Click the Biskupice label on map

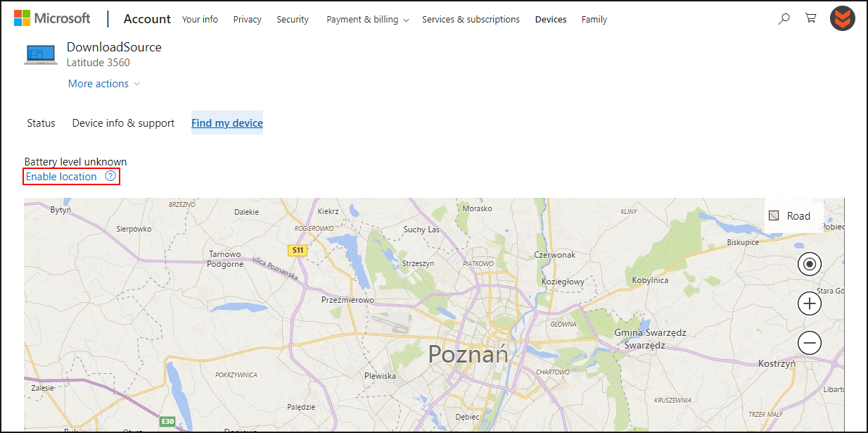(x=743, y=242)
